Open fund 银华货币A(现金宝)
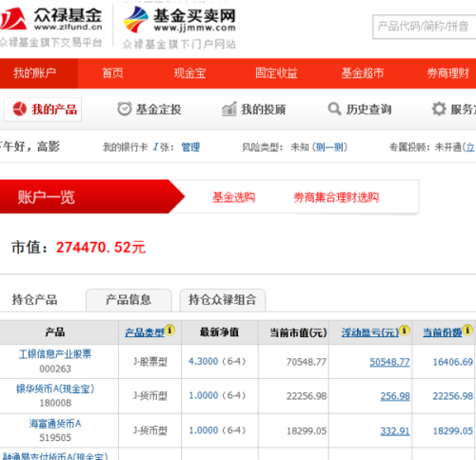This screenshot has width=476, height=460. click(x=55, y=389)
